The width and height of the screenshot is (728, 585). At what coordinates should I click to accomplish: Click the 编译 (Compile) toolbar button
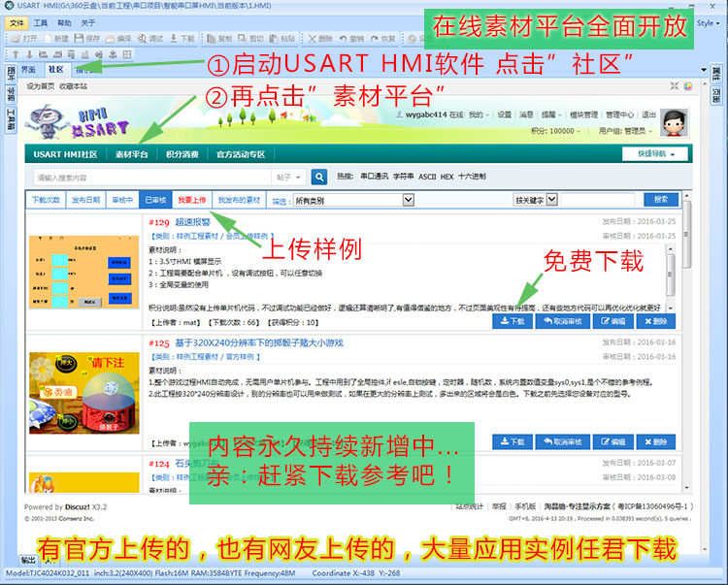pos(118,39)
